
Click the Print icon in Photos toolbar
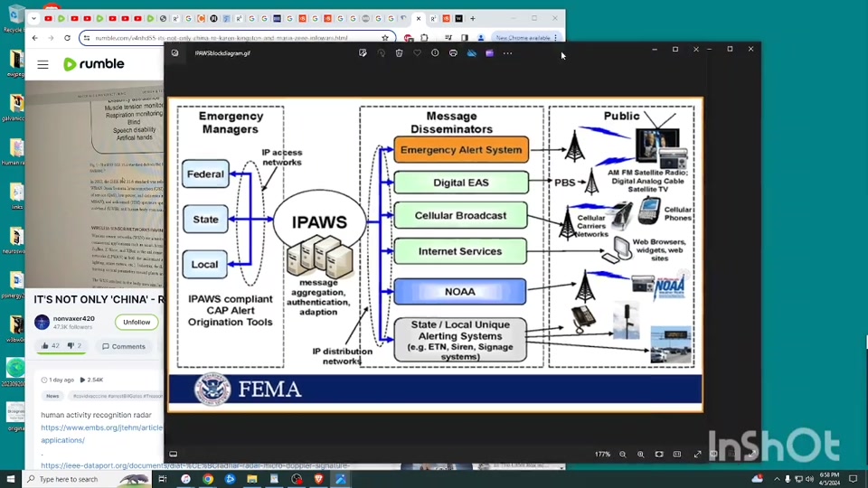click(453, 53)
